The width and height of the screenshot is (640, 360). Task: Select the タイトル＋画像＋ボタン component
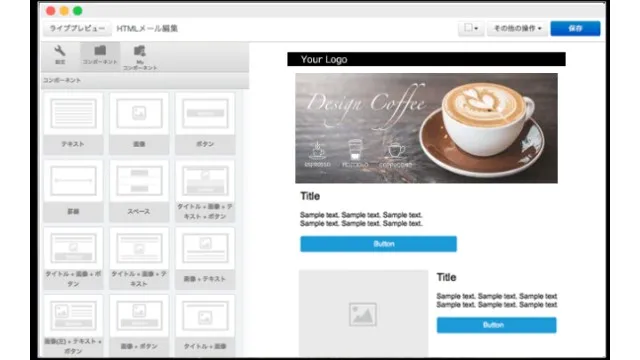73,258
